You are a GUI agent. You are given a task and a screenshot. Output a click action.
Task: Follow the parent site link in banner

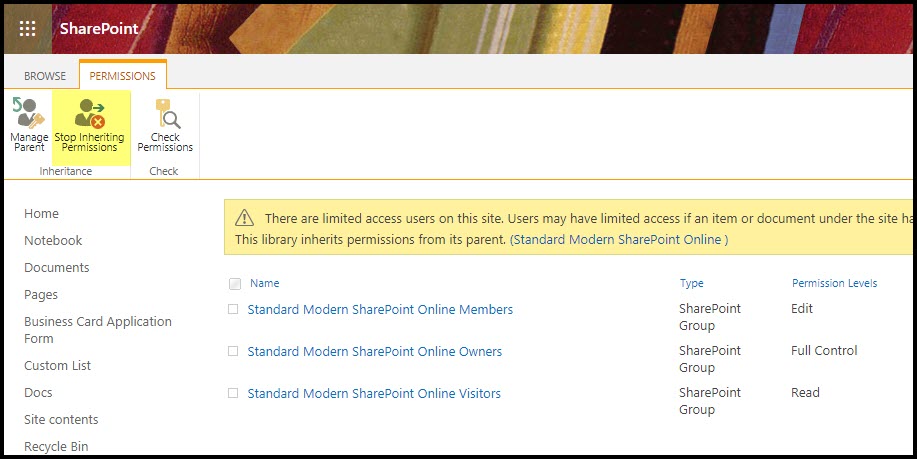pyautogui.click(x=618, y=240)
